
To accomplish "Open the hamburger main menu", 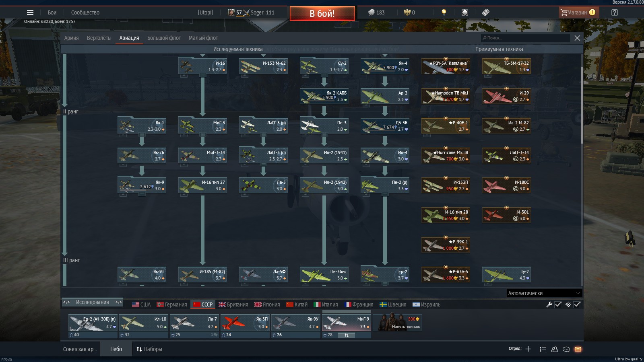I will 30,12.
